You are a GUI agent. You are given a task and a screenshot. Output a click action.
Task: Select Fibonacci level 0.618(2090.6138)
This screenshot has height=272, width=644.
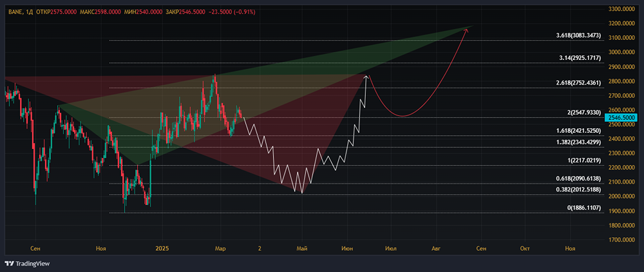tap(578, 179)
